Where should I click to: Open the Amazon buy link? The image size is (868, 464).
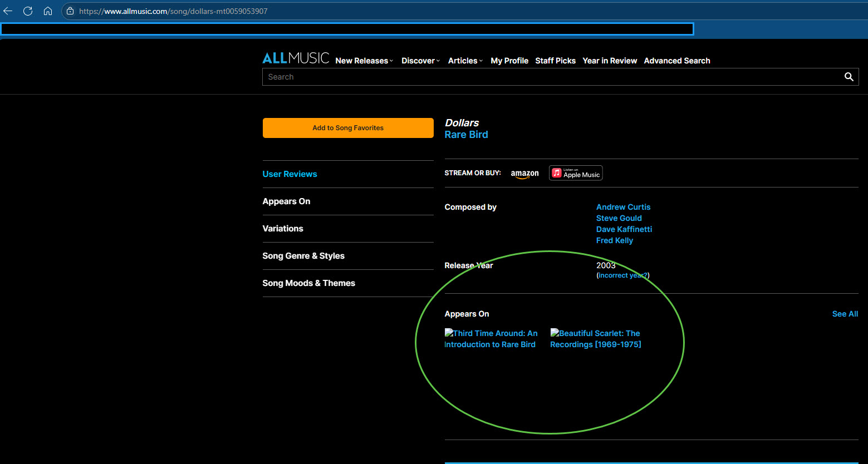coord(524,174)
